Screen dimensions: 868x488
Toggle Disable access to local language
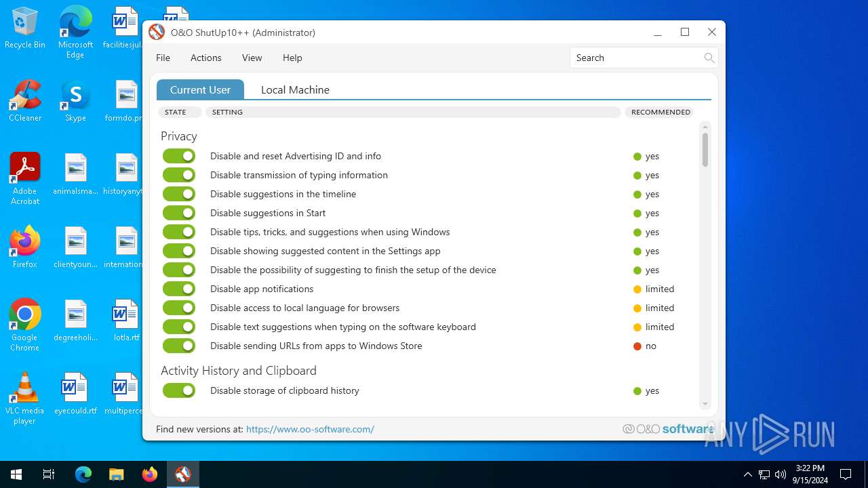coord(179,308)
